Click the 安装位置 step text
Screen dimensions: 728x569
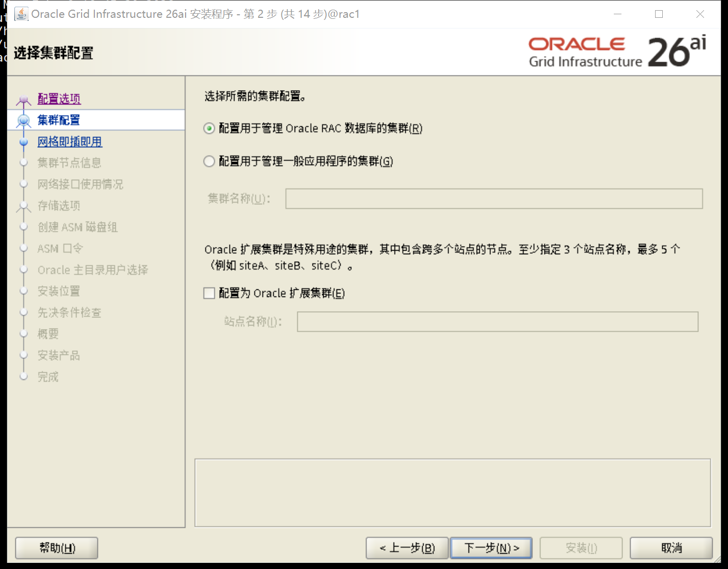(59, 291)
